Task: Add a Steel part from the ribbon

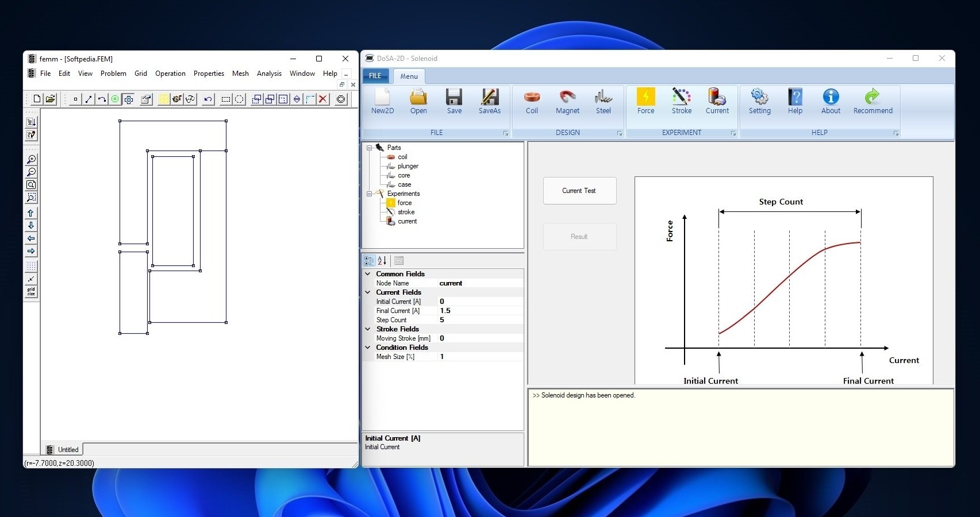Action: (x=604, y=102)
